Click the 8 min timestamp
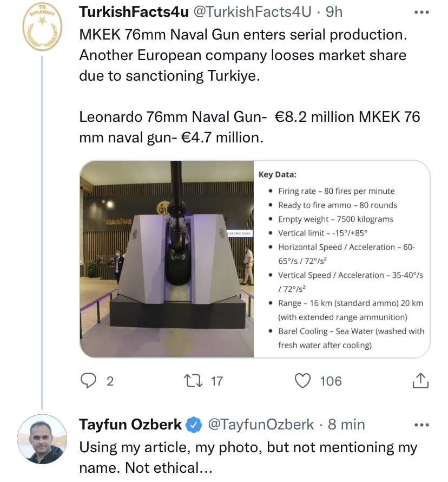Screen dimensions: 448x482 point(346,425)
